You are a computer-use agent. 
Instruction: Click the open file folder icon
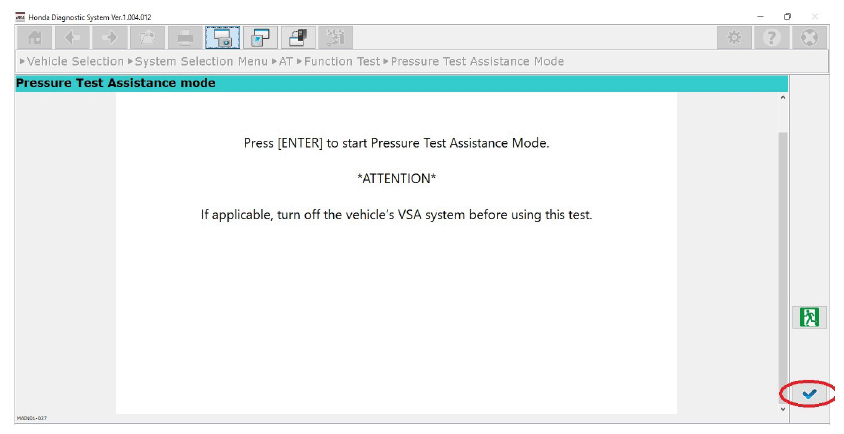(x=148, y=37)
